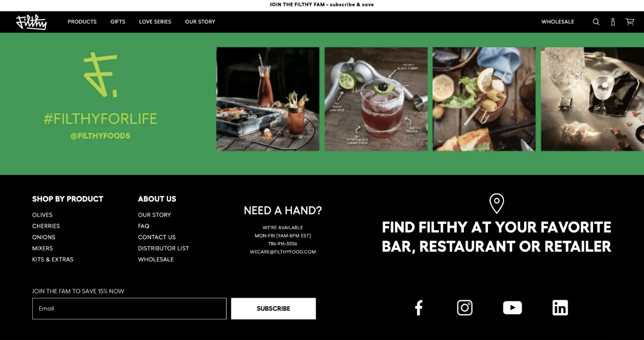The image size is (644, 340).
Task: Click the map pin location icon
Action: (x=497, y=203)
